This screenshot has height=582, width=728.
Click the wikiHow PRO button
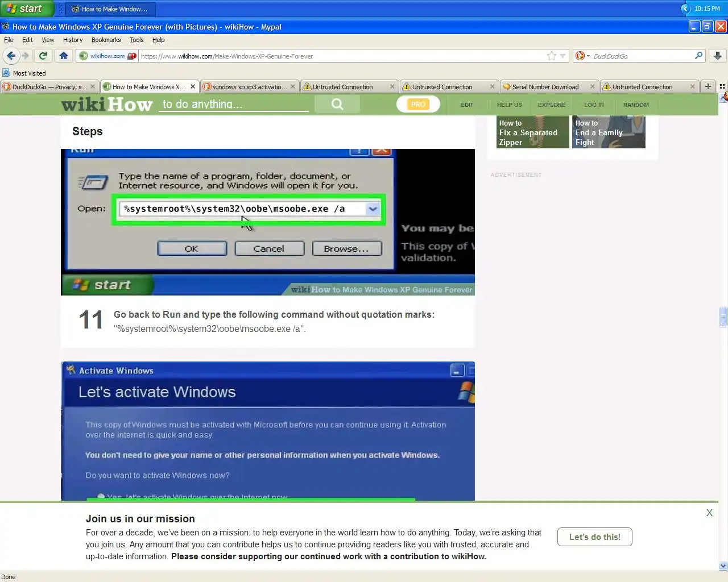[418, 104]
